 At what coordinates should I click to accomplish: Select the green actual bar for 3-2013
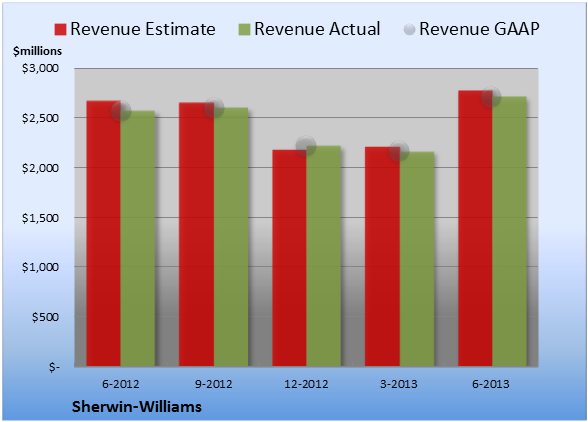tap(417, 259)
